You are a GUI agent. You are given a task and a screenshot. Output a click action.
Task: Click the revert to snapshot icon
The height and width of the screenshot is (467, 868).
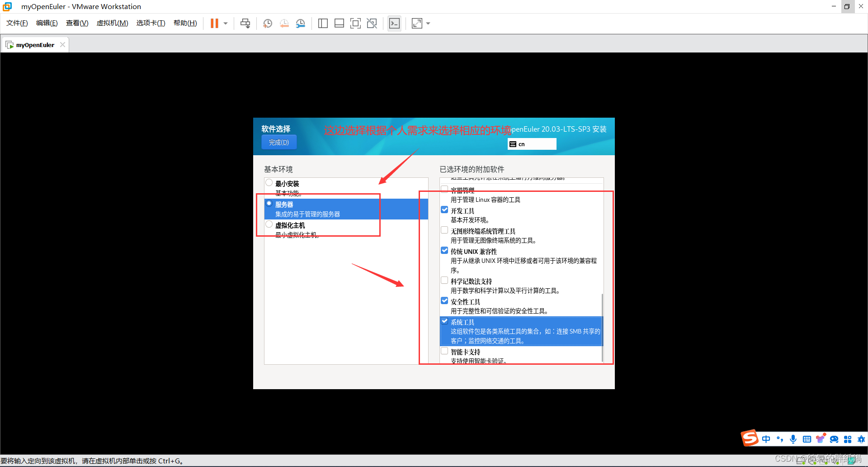[x=284, y=23]
